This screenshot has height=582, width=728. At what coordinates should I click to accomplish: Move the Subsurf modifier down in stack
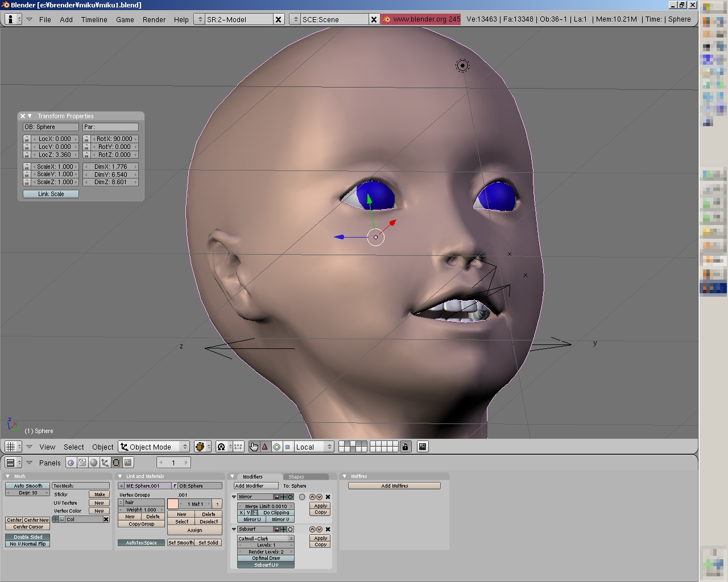319,529
